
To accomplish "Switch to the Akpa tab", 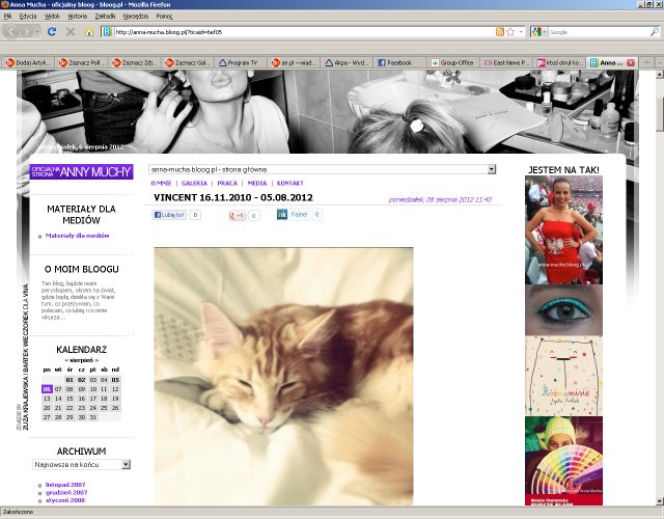I will click(347, 63).
